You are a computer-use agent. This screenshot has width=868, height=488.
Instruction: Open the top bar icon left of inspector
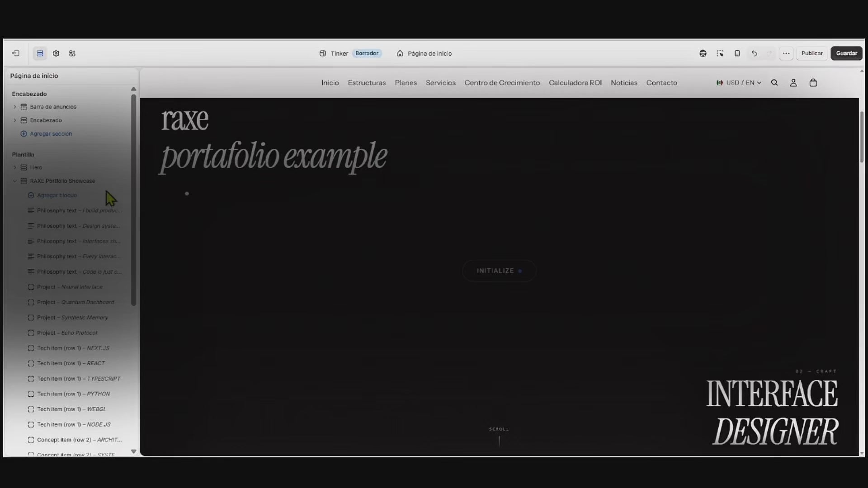coord(703,53)
